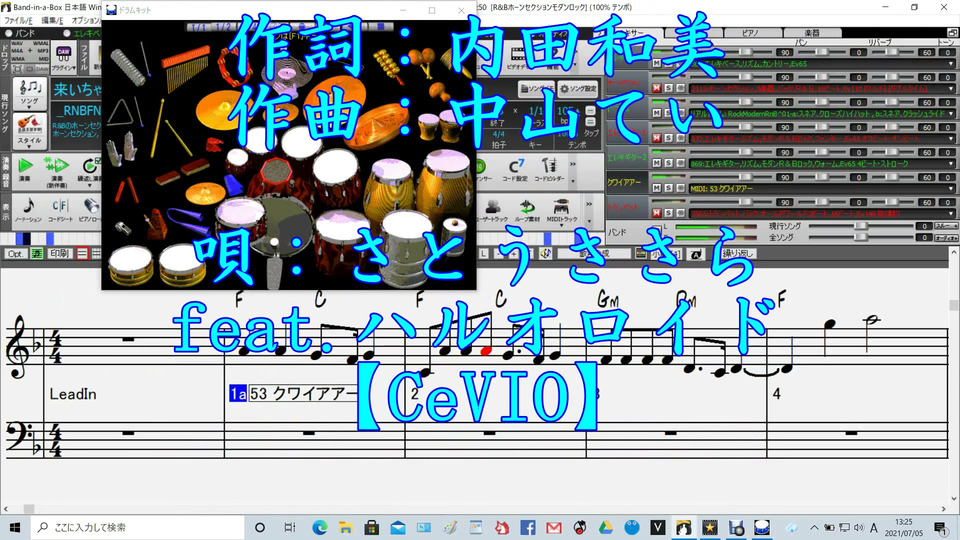
Task: Play with new arrangement (新伴奏) button
Action: point(56,171)
